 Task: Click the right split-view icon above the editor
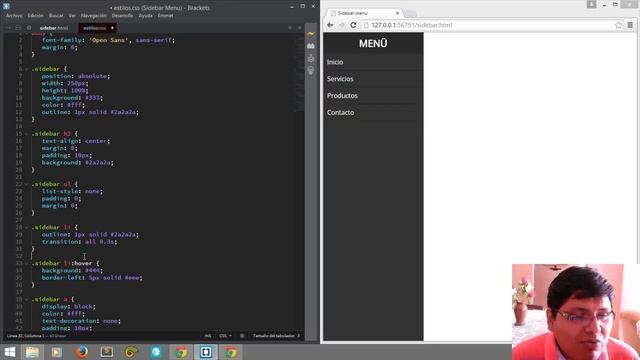[x=299, y=28]
